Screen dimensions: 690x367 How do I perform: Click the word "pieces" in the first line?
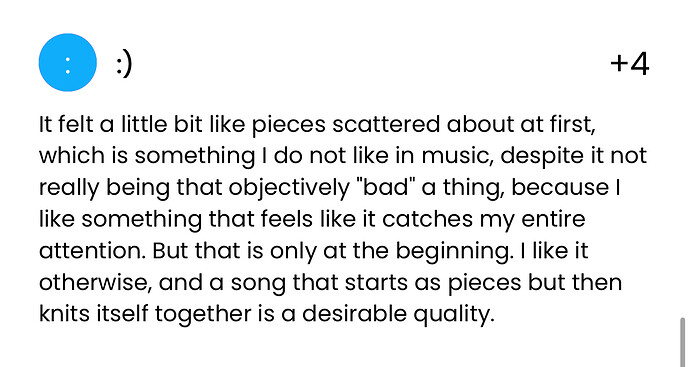click(x=289, y=125)
